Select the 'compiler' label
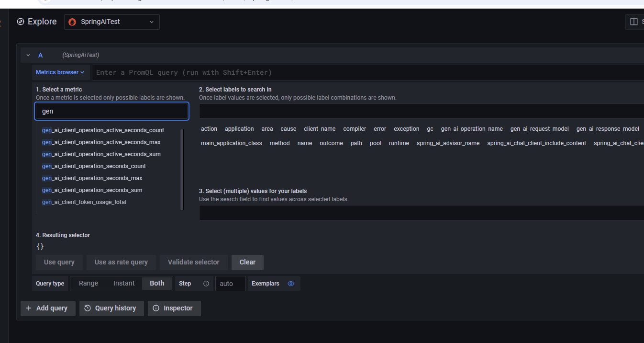The image size is (644, 343). point(355,129)
